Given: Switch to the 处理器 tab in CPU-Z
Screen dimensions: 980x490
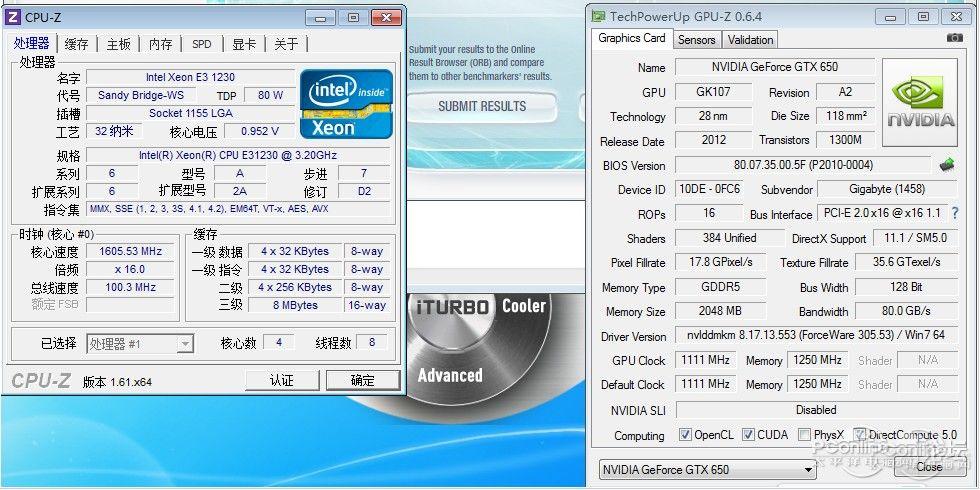Looking at the screenshot, I should (x=31, y=43).
